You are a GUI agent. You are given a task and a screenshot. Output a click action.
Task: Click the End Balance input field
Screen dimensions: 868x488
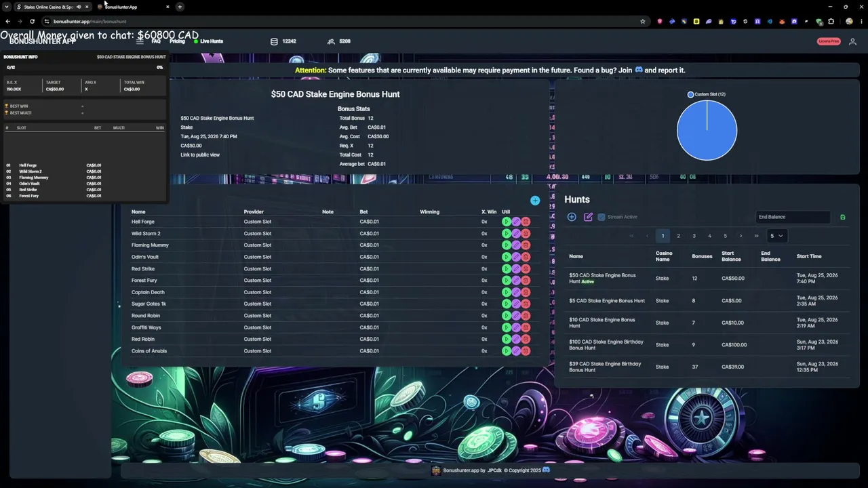click(x=793, y=217)
